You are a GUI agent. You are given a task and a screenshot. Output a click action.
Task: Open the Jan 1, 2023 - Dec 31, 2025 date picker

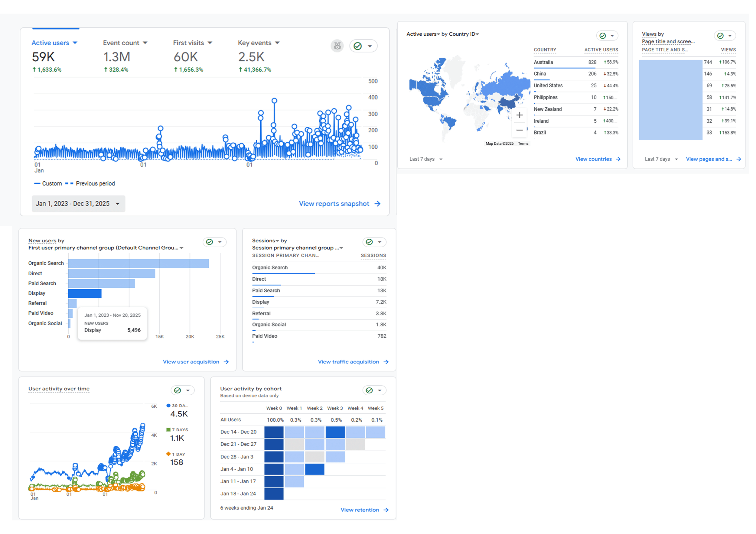(x=78, y=203)
